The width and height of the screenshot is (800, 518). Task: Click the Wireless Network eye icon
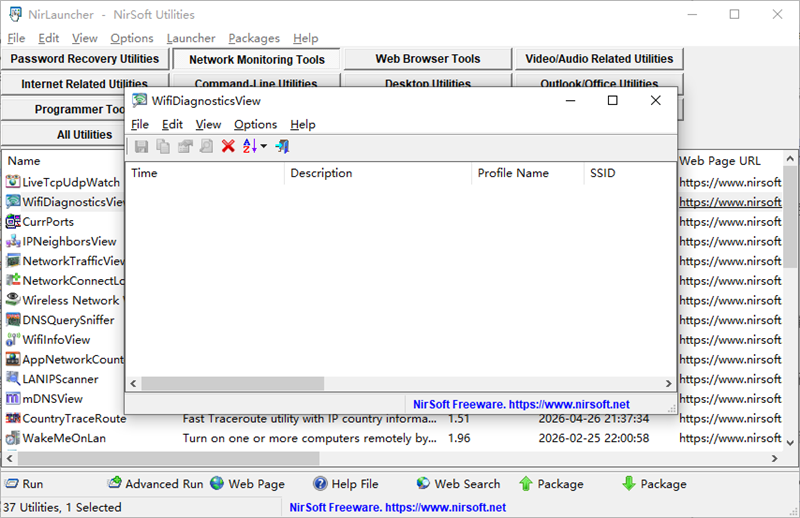13,300
